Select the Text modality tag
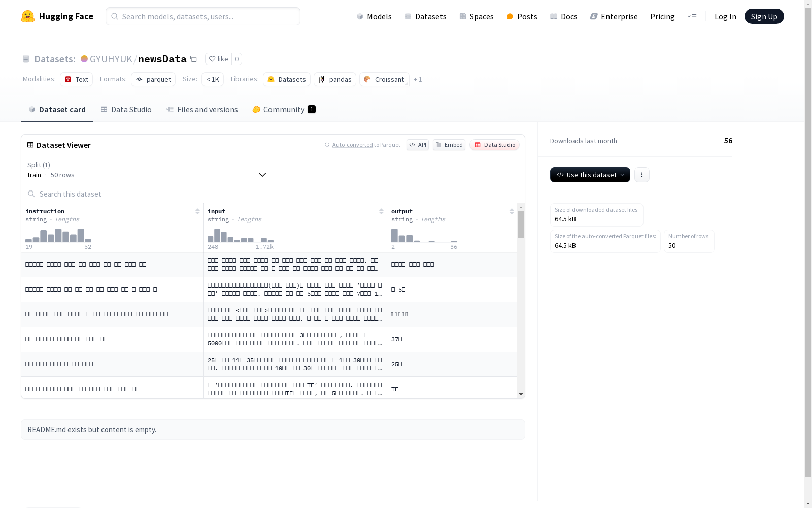The height and width of the screenshot is (508, 812). [x=77, y=79]
